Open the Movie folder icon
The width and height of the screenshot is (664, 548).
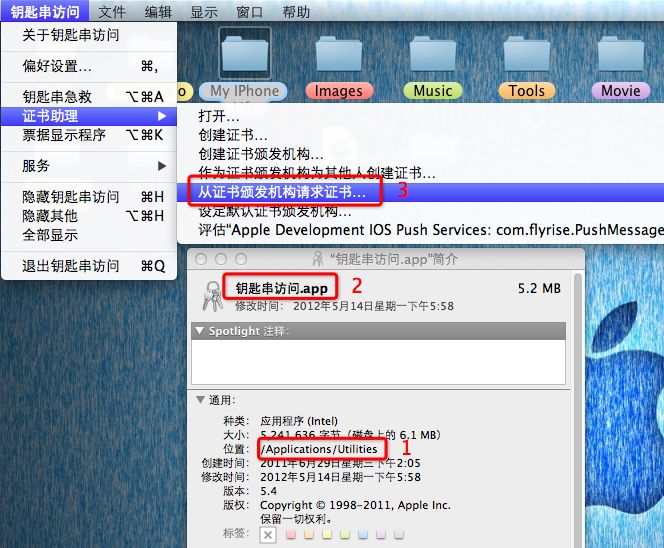pyautogui.click(x=621, y=55)
